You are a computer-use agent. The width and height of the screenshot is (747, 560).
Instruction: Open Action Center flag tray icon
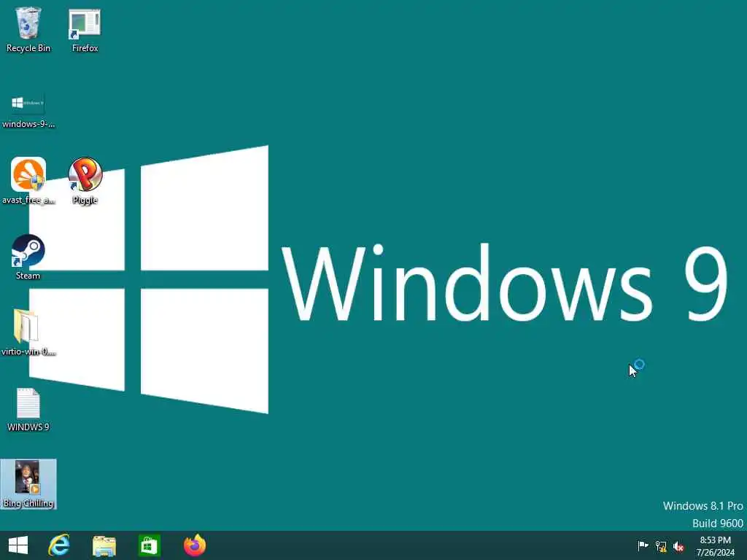[x=643, y=545]
